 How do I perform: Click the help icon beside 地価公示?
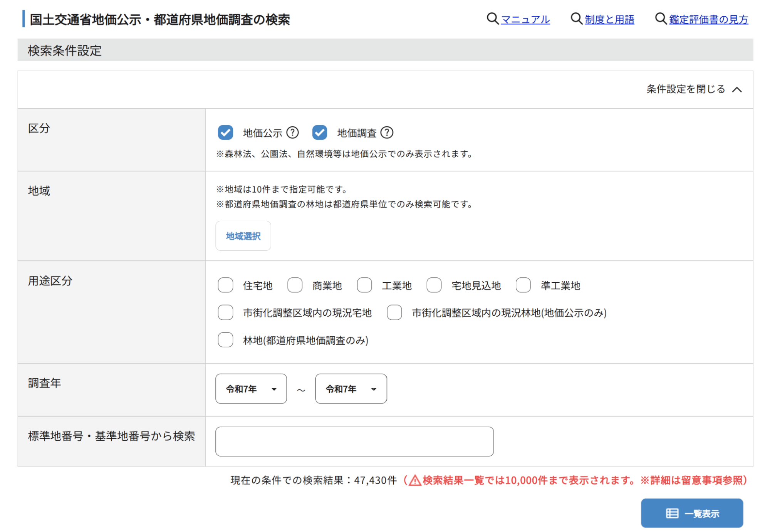tap(293, 133)
